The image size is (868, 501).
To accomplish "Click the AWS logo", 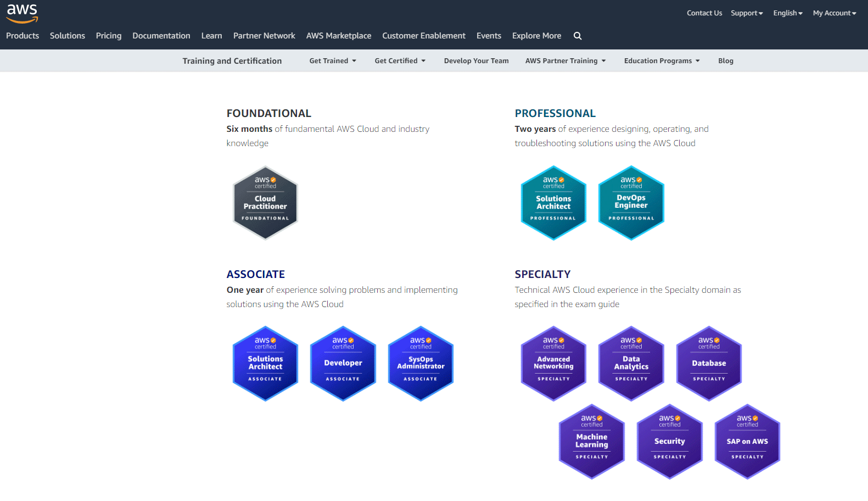I will click(22, 13).
